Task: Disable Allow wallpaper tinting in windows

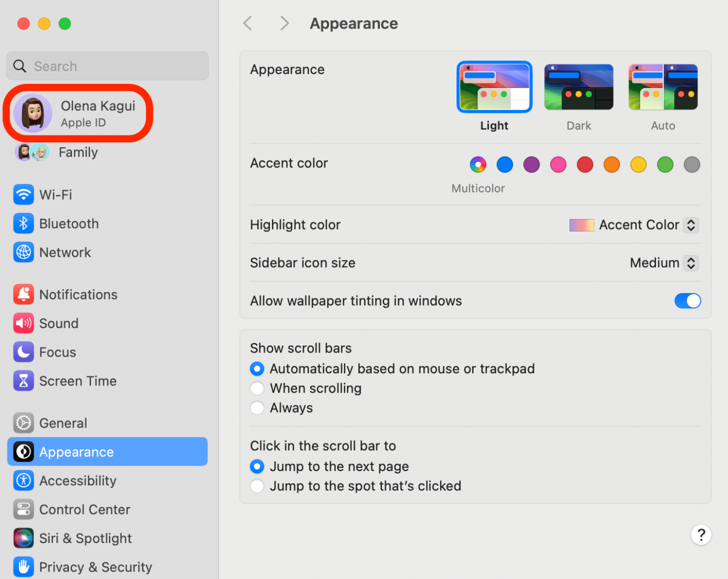Action: click(x=687, y=301)
